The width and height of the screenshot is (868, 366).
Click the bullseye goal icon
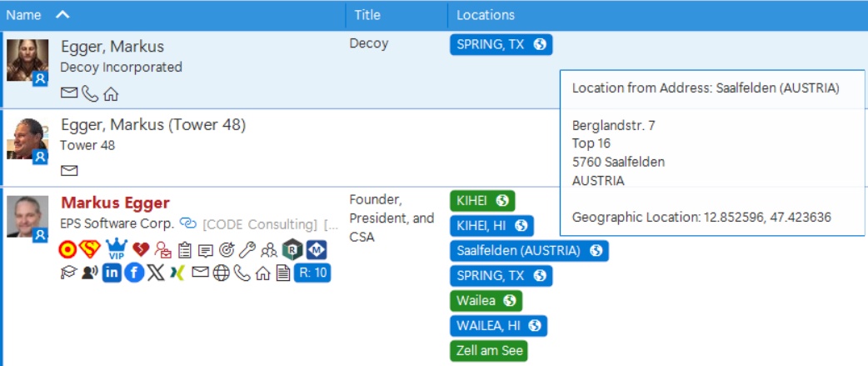tap(227, 250)
